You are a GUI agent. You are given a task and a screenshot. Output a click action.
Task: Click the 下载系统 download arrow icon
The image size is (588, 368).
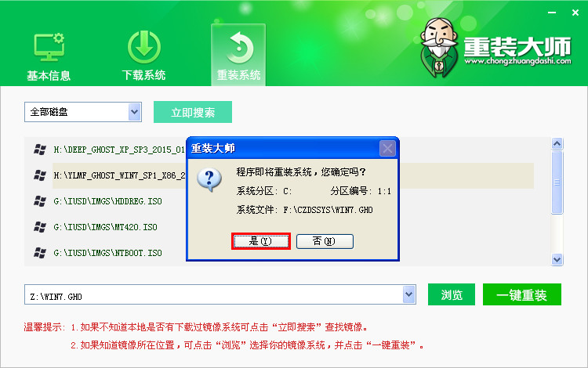144,47
